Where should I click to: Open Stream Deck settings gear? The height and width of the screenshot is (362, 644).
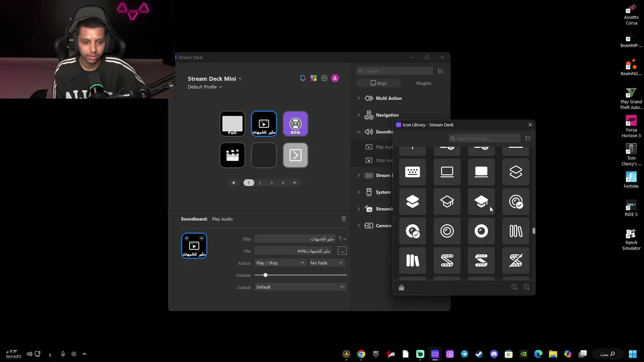click(325, 78)
